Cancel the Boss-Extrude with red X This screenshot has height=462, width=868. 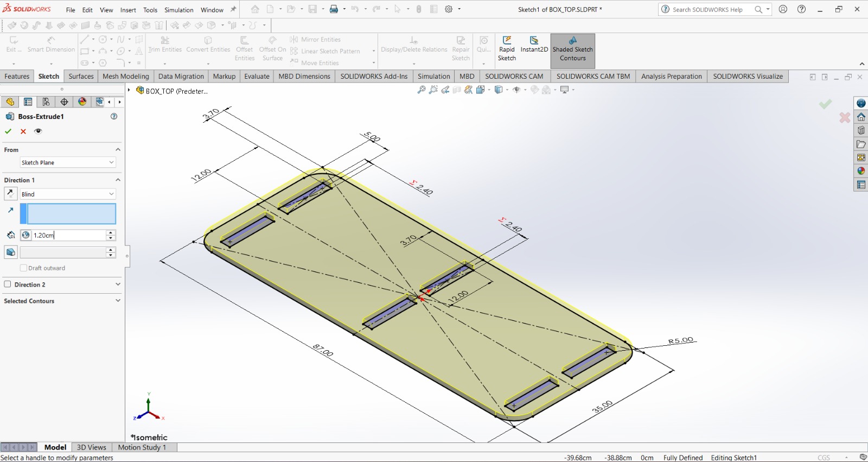point(23,131)
